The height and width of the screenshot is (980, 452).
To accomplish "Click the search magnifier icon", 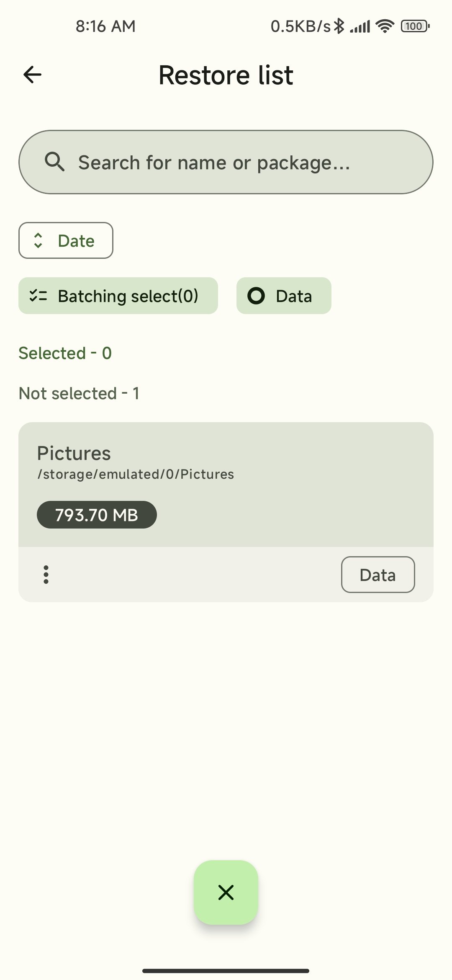I will point(54,162).
